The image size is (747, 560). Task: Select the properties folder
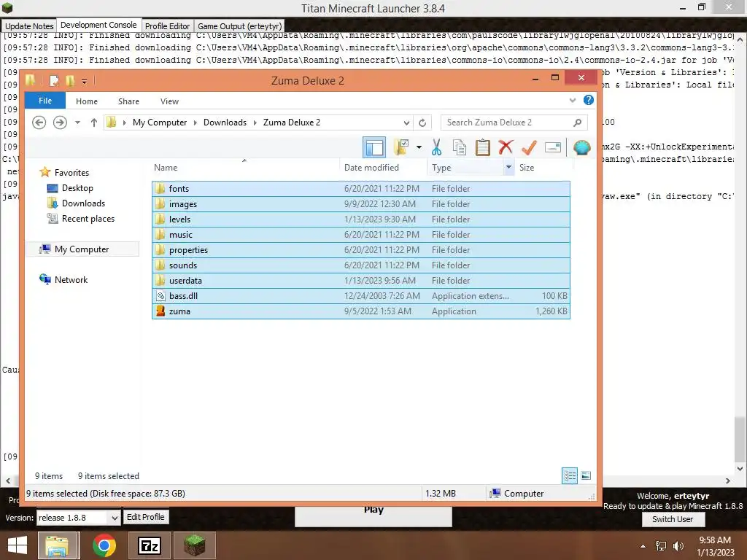360,249
